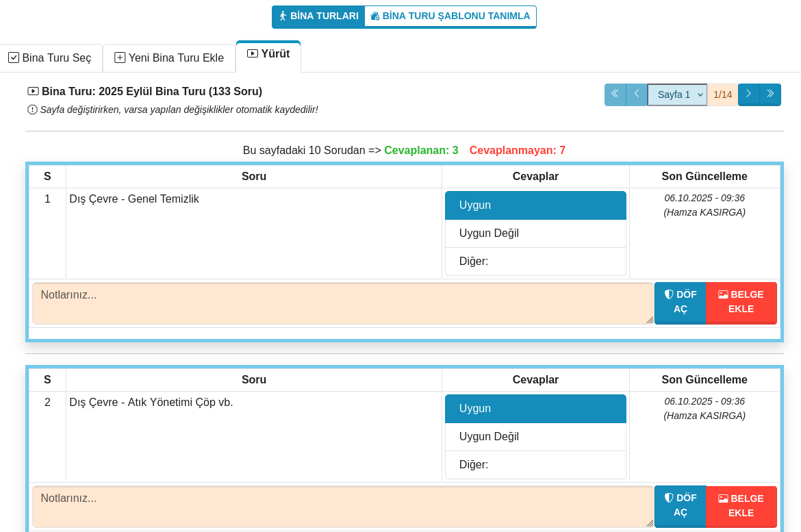Click the 'Yürüt' tab
The width and height of the screenshot is (801, 532).
[268, 54]
